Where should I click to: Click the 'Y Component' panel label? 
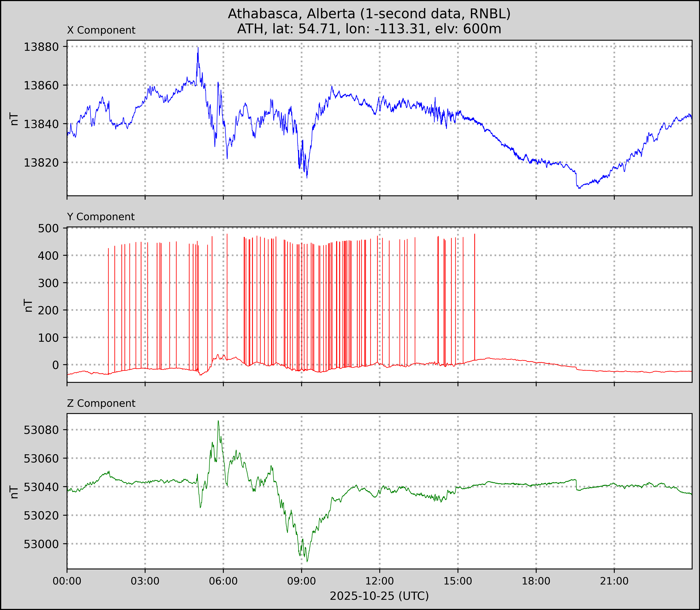101,217
